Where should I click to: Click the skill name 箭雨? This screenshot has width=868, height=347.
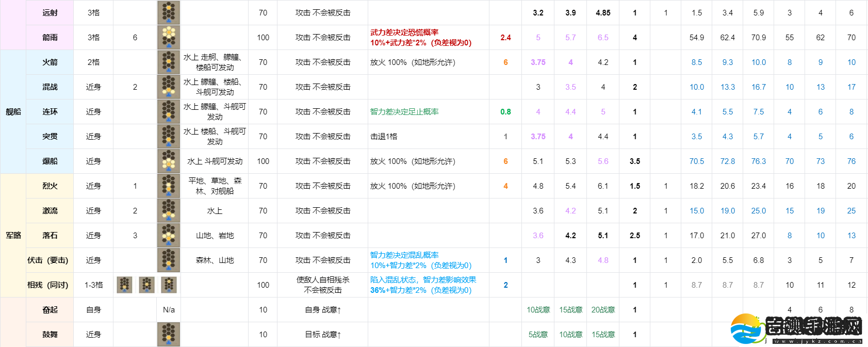coord(50,38)
